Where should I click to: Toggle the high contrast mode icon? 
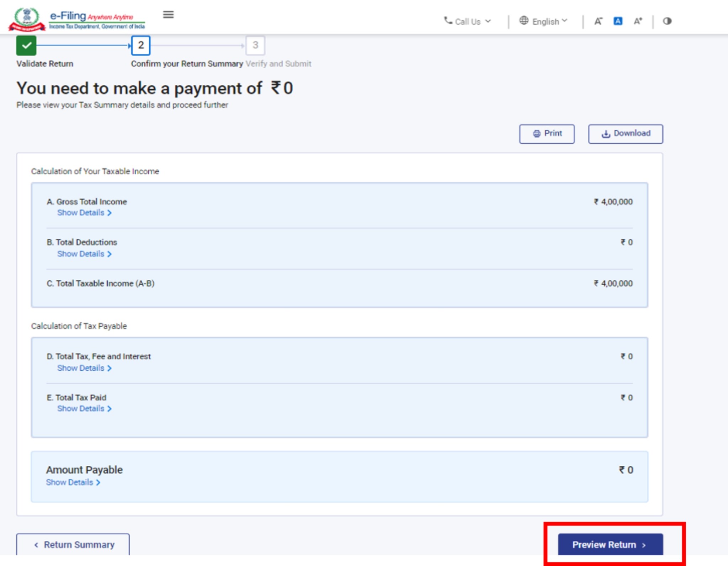[x=667, y=21]
